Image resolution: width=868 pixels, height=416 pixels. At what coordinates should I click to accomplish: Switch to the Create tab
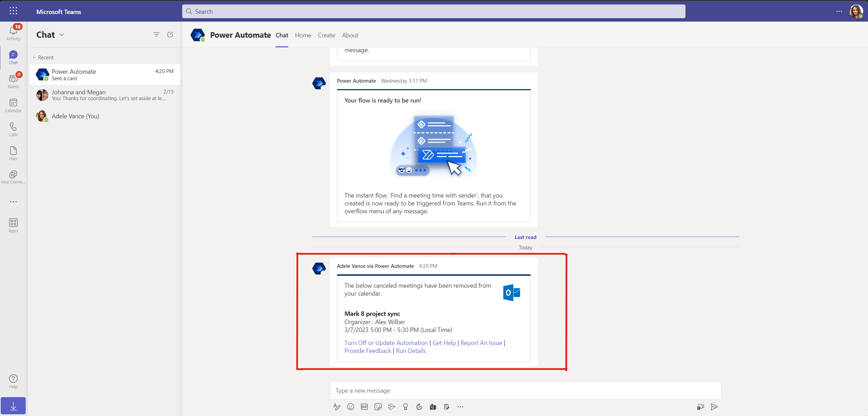[x=326, y=35]
